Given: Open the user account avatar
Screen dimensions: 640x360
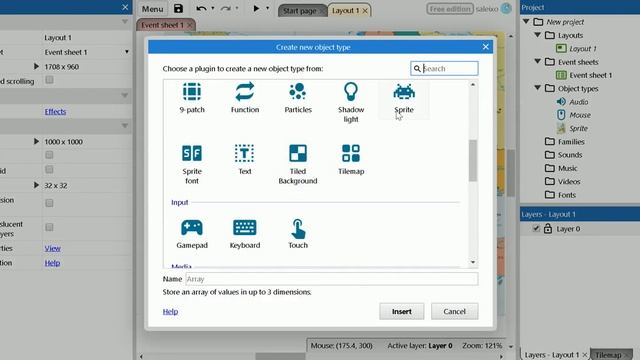Looking at the screenshot, I should [x=506, y=8].
